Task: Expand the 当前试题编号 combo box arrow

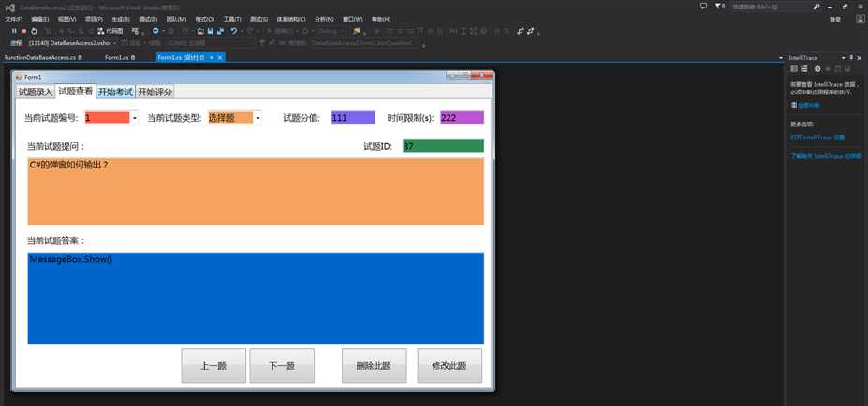Action: pos(134,118)
